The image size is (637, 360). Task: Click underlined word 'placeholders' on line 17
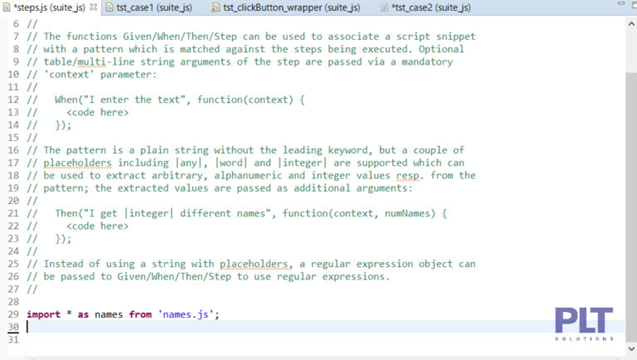77,163
